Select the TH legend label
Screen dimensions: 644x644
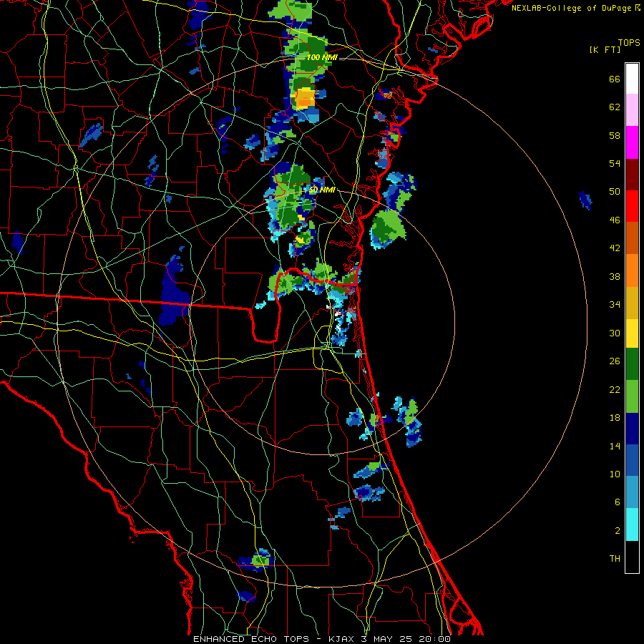(x=615, y=559)
